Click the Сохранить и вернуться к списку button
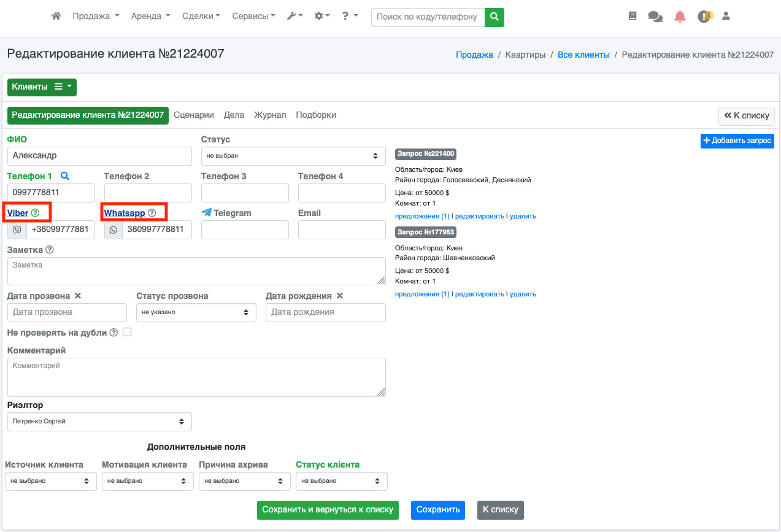This screenshot has height=532, width=781. click(x=328, y=510)
